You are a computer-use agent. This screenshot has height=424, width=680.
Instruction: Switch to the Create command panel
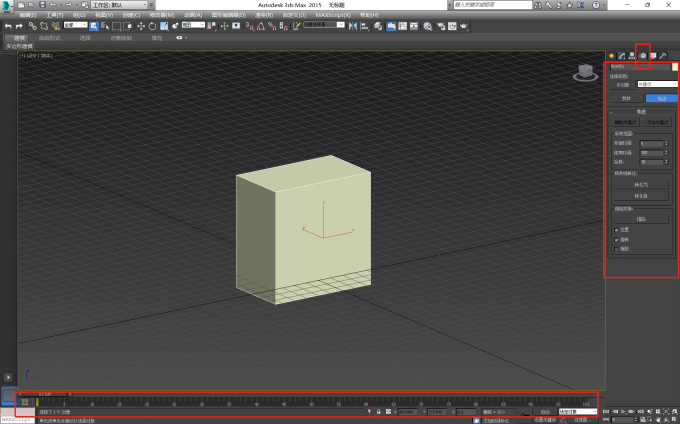[x=611, y=56]
